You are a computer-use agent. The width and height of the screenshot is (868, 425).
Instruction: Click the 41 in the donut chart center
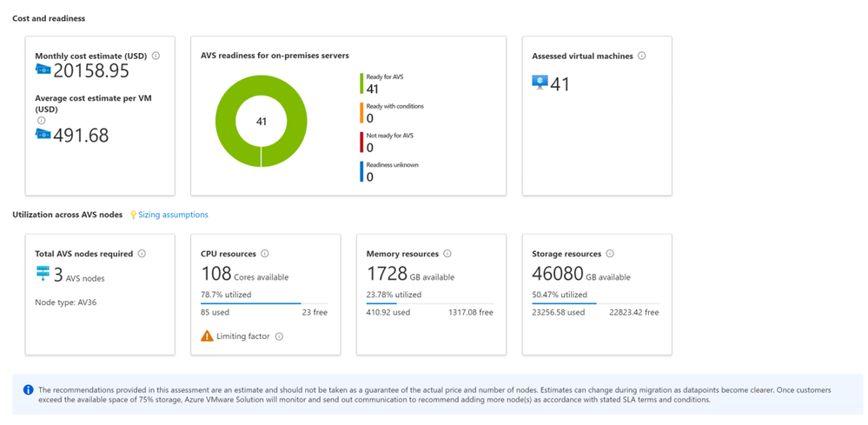point(262,122)
